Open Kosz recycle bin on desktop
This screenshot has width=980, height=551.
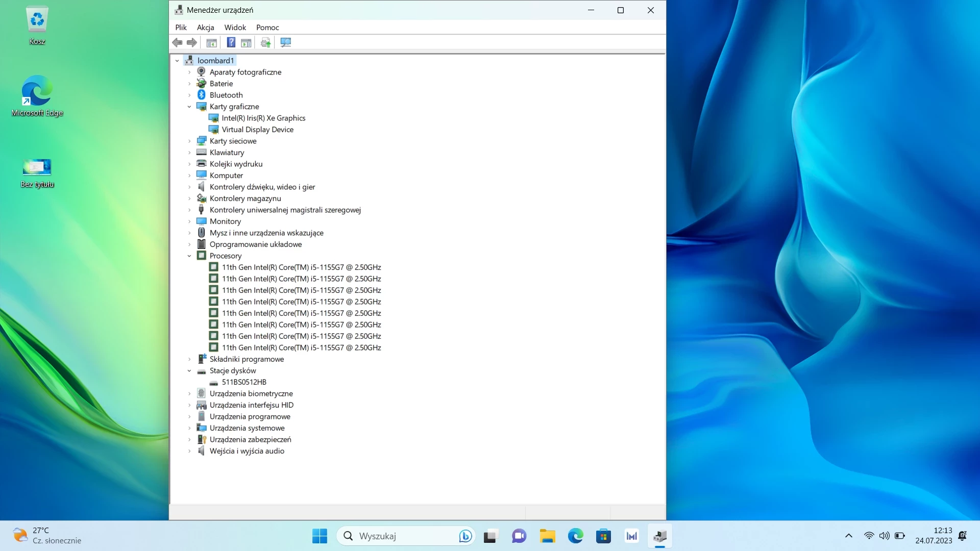(37, 25)
